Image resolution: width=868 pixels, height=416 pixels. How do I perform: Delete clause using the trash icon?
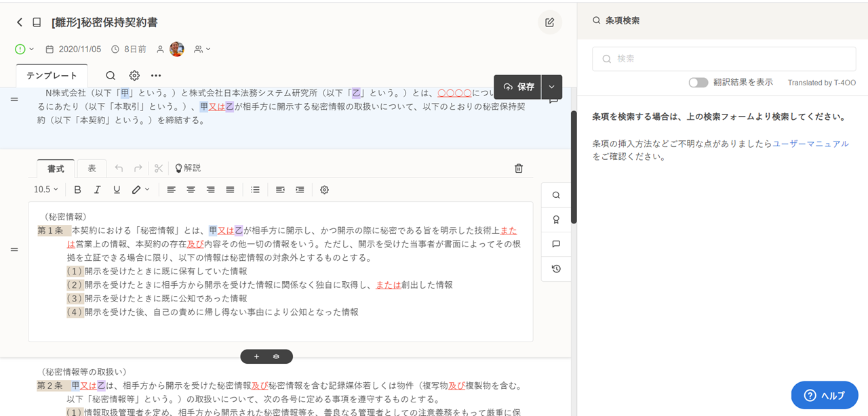(x=519, y=168)
